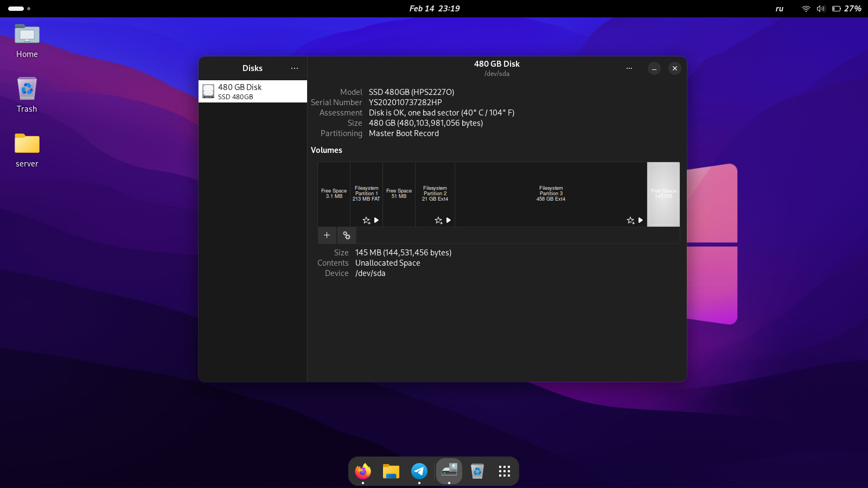Open the clock and calendar menu
Screen dimensions: 868x488
[x=434, y=9]
